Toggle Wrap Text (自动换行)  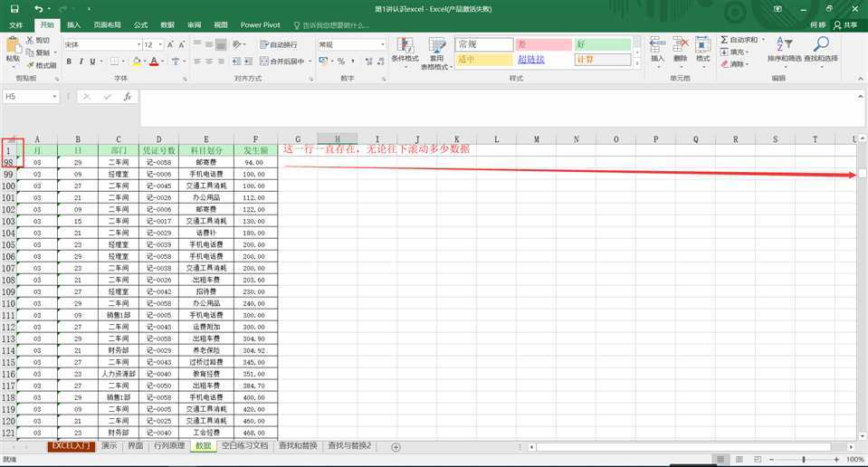(279, 44)
